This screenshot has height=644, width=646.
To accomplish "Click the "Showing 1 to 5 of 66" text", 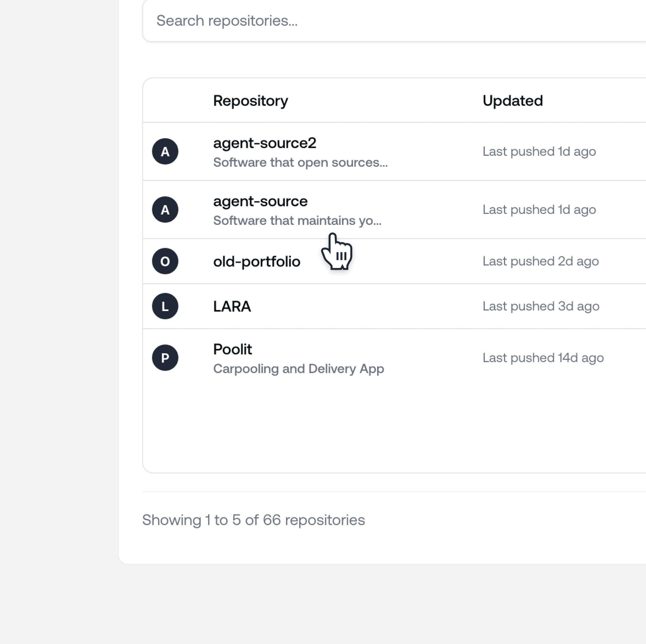I will (253, 520).
